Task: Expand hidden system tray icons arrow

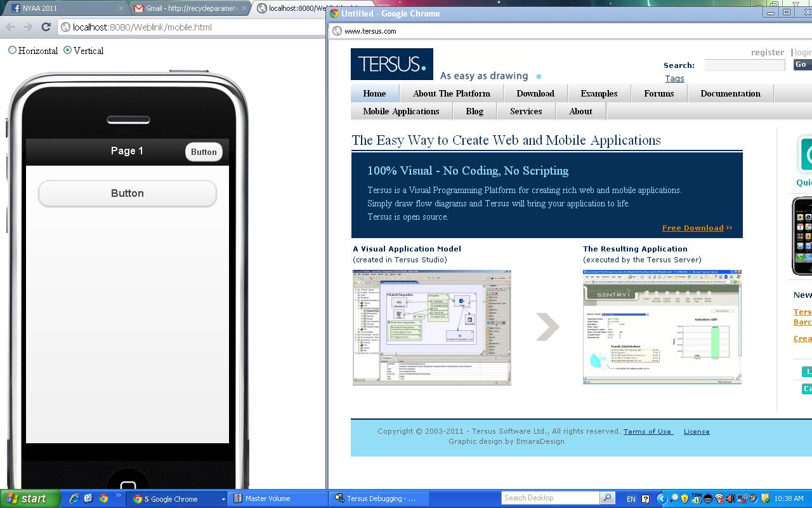Action: tap(662, 498)
